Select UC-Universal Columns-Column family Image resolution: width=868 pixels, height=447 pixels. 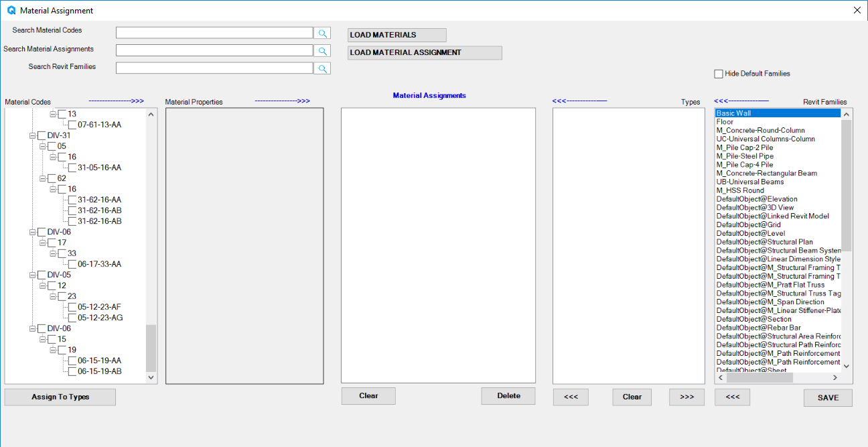778,139
